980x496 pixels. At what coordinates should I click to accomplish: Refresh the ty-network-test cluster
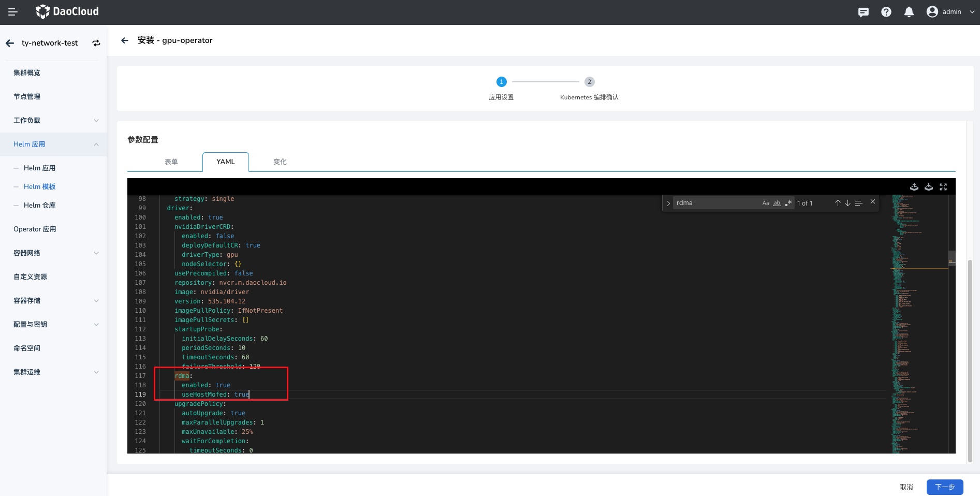[x=96, y=42]
